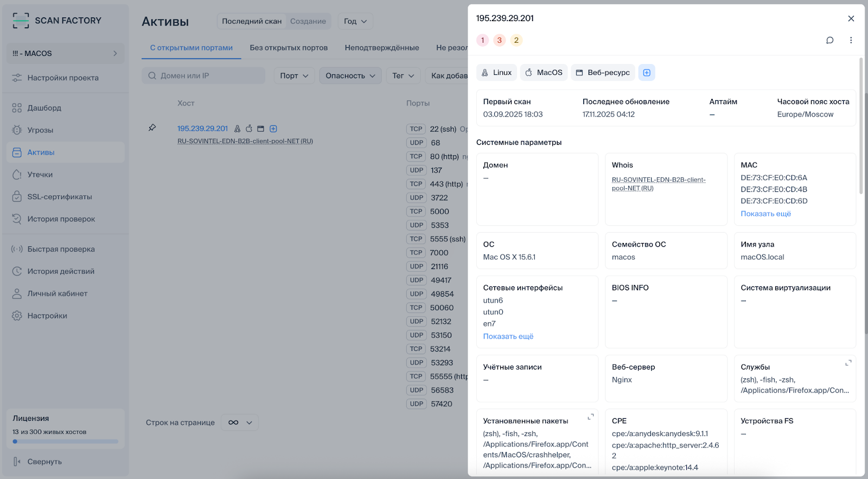Viewport: 868px width, 479px height.
Task: Click the red critical severity badge 1
Action: (x=482, y=40)
